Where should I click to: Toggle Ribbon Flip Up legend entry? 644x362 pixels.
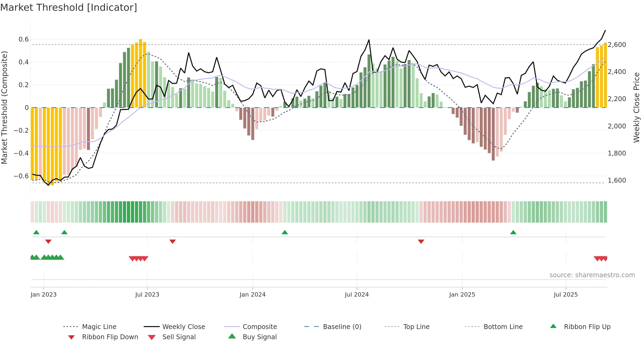coord(580,327)
